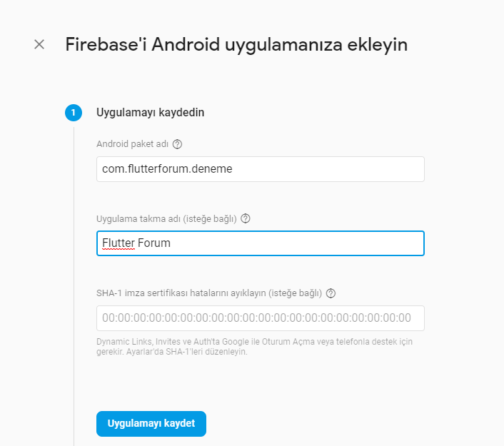Place cursor on com.flutterforum.deneme text
Viewport: 504px width, 446px height.
tap(167, 169)
